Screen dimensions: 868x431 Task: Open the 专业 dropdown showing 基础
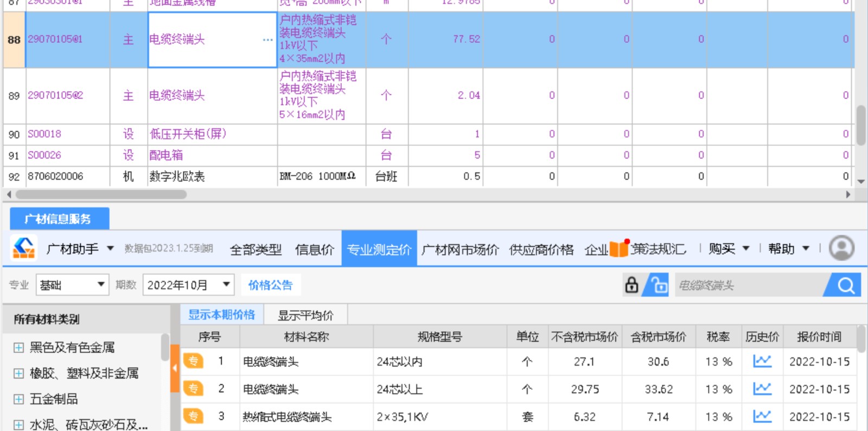click(x=73, y=285)
